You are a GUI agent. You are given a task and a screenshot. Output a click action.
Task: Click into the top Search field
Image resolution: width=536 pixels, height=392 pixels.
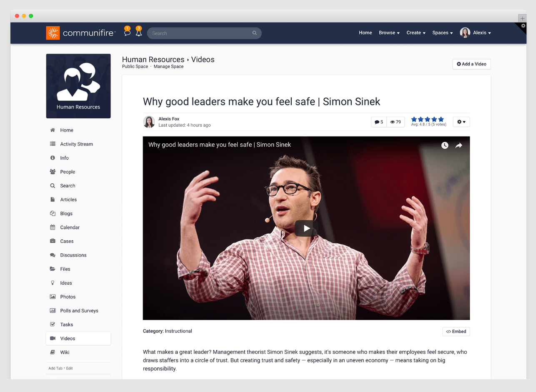(x=200, y=33)
